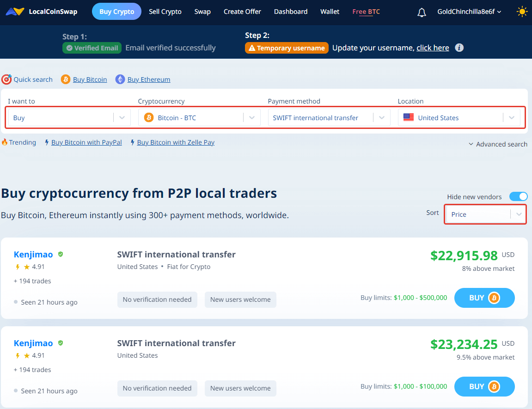Select the Buy Crypto tab
The height and width of the screenshot is (409, 532).
click(x=117, y=12)
